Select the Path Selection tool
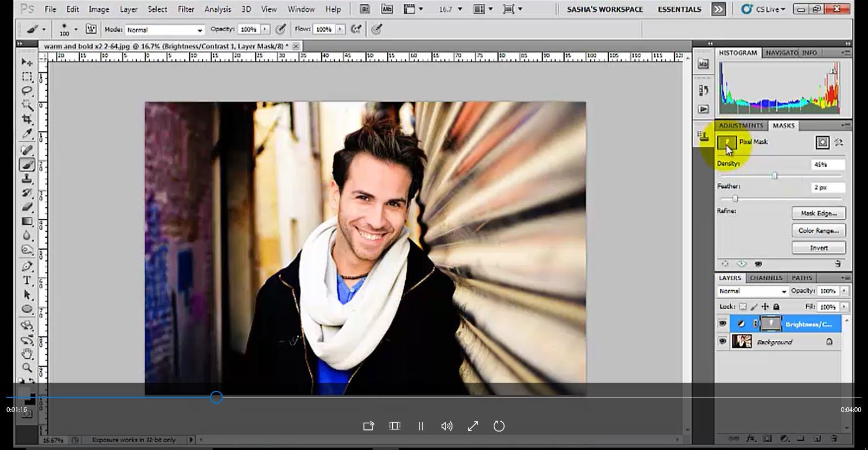Viewport: 868px width, 450px height. click(x=27, y=295)
